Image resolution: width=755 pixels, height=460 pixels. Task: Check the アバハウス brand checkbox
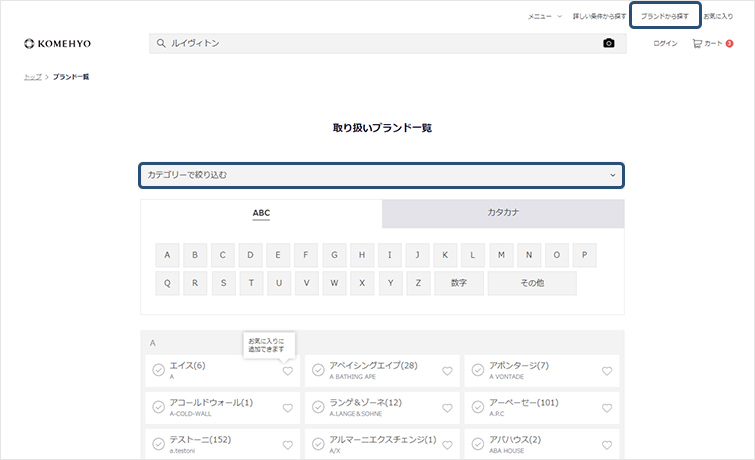coord(478,444)
